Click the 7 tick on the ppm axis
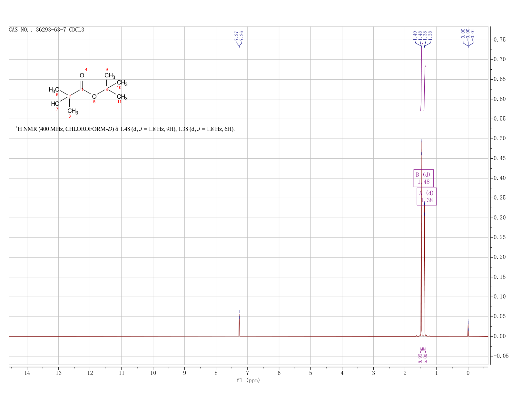 click(248, 373)
